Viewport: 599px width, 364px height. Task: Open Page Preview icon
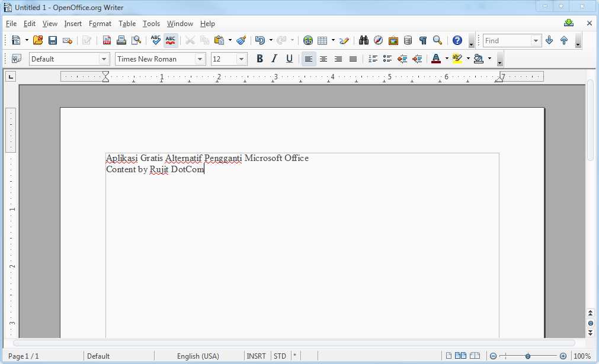point(136,40)
